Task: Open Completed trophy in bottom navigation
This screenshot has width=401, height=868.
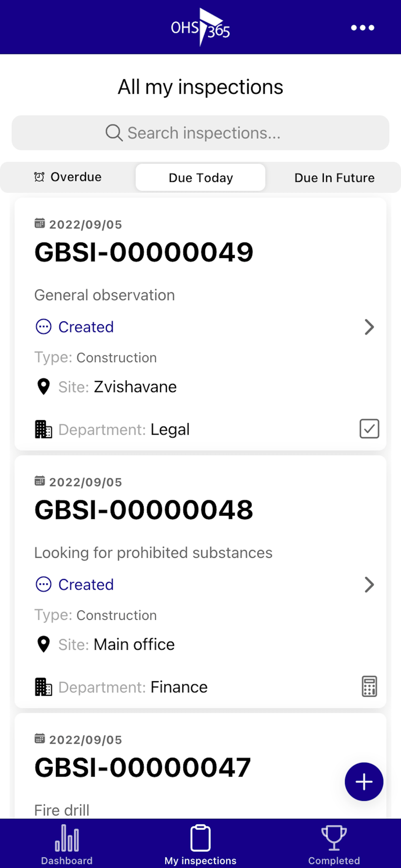Action: click(x=334, y=845)
